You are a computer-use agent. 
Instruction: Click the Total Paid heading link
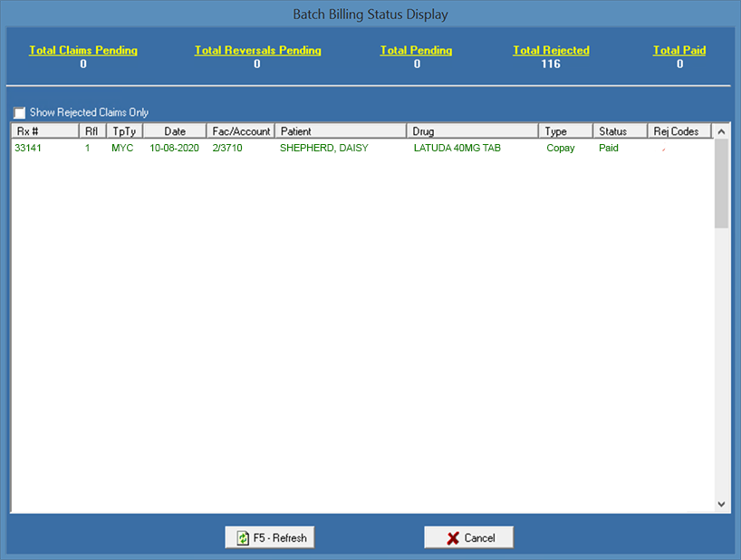pos(679,51)
